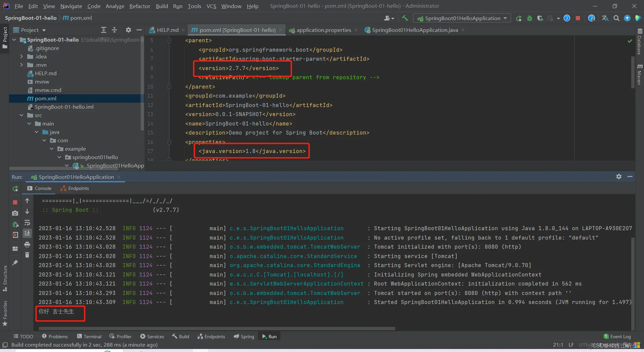644x352 pixels.
Task: Open the VCS menu
Action: tap(211, 6)
